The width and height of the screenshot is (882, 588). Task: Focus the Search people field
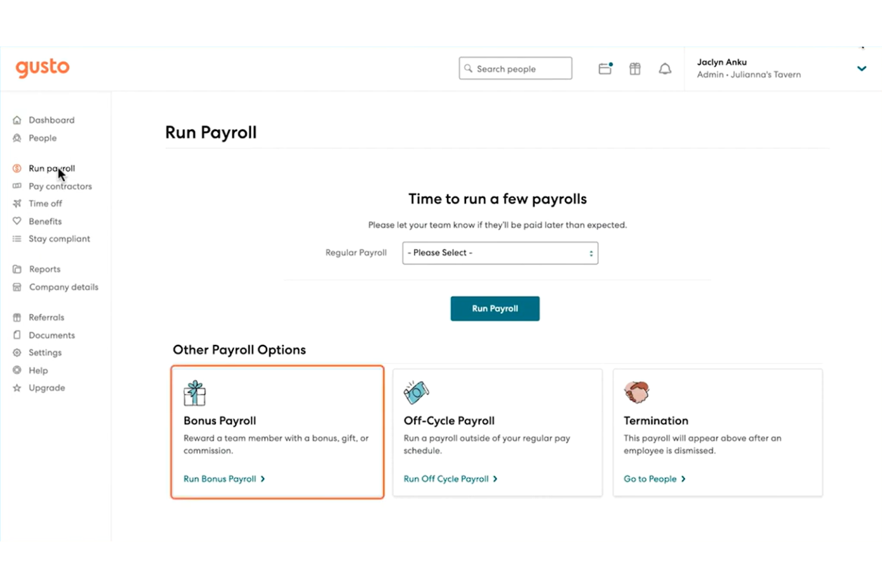point(515,69)
